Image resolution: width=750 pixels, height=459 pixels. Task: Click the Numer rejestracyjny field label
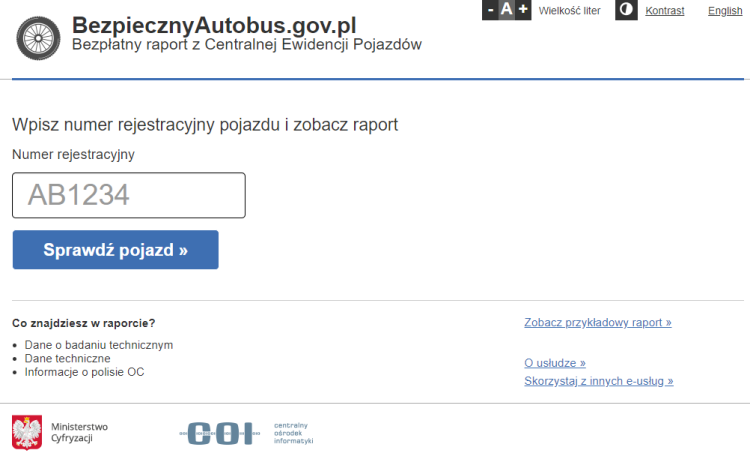73,154
